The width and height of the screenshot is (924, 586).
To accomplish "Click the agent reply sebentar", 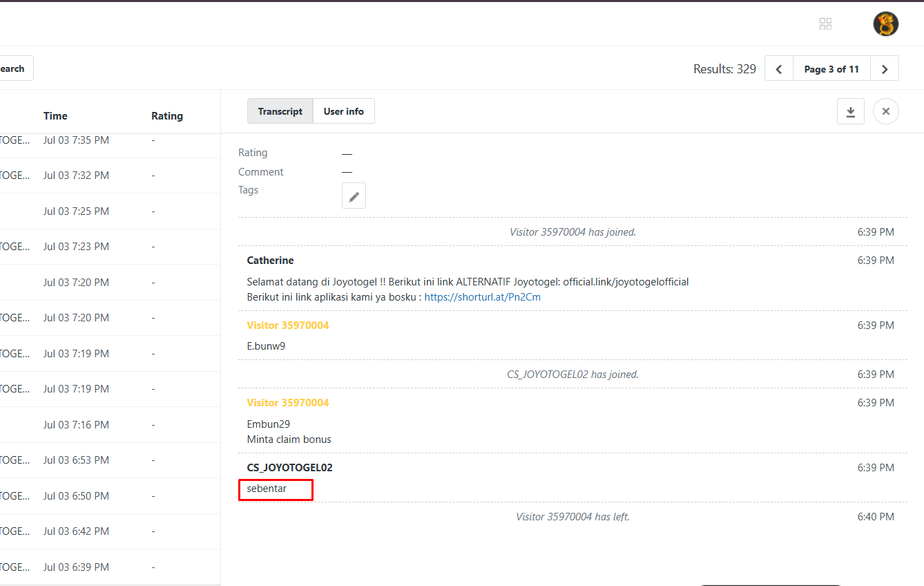I will (267, 489).
